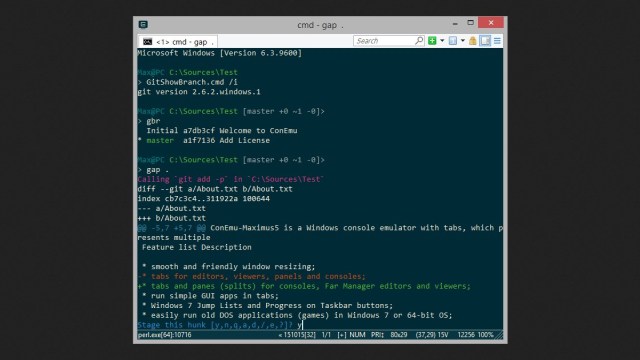The height and width of the screenshot is (360, 640).
Task: Toggle the lock icon in toolbar
Action: (473, 41)
